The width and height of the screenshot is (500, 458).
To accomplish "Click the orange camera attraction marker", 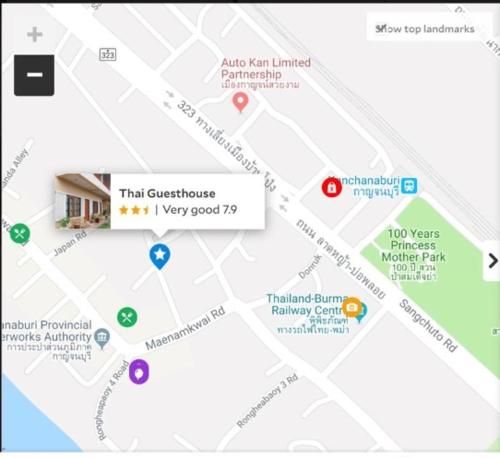I will [352, 307].
